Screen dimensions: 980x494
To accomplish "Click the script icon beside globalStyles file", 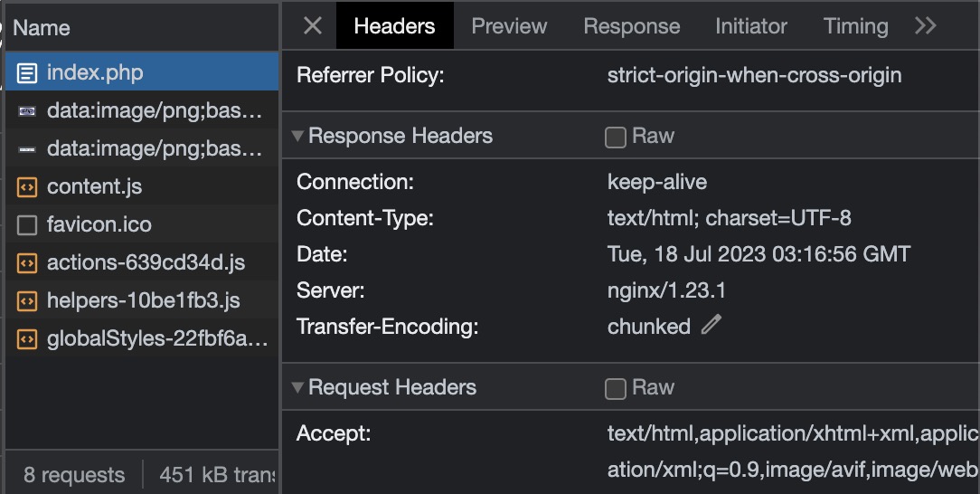I will (27, 339).
